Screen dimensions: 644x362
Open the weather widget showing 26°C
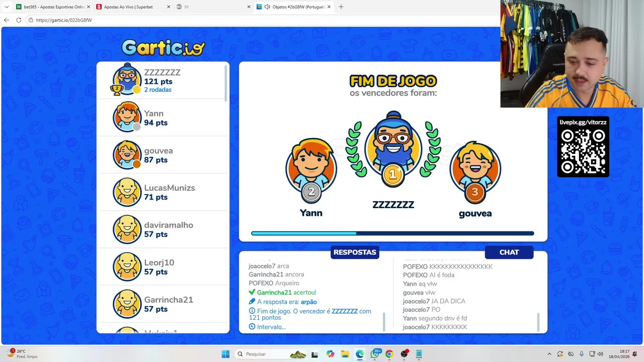[22, 353]
